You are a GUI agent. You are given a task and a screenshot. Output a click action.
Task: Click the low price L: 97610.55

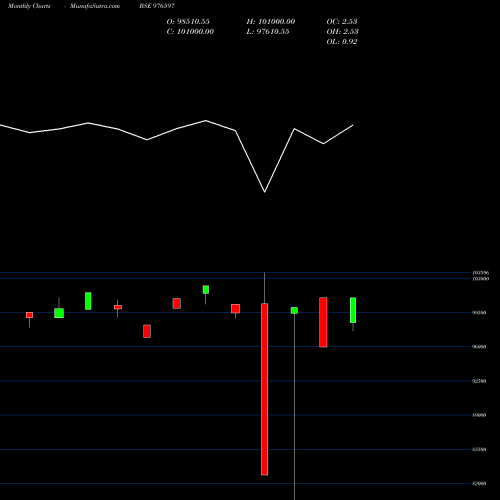(268, 32)
